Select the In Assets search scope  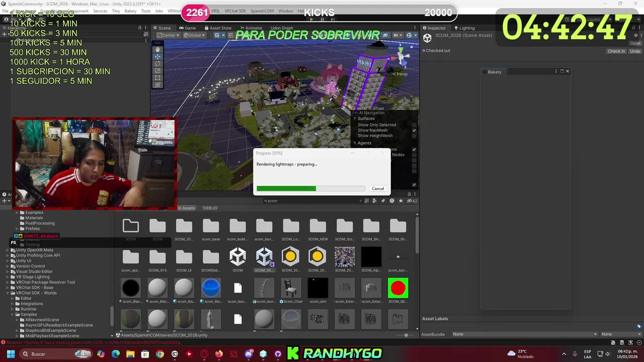(x=186, y=208)
